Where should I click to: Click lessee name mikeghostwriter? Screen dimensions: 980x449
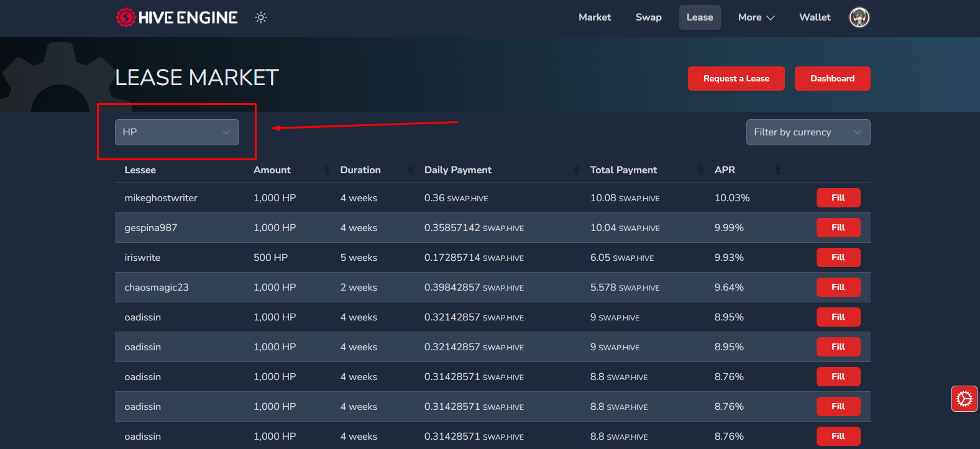point(161,198)
